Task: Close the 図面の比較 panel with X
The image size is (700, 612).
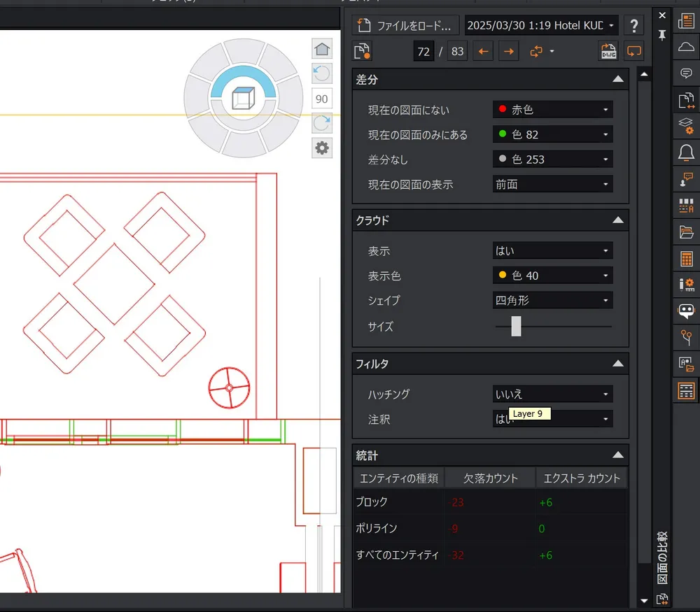Action: 662,15
